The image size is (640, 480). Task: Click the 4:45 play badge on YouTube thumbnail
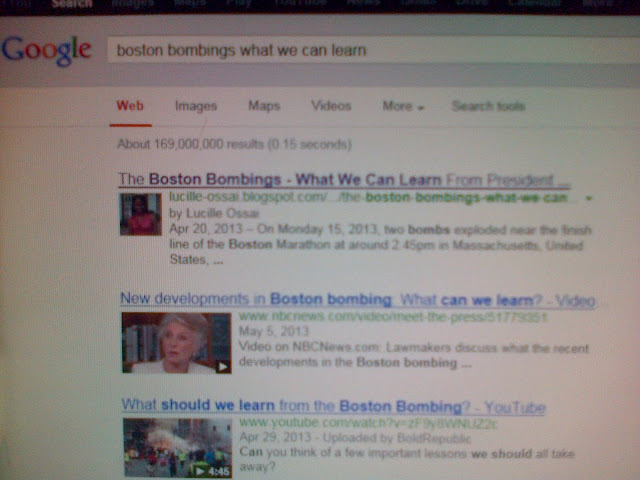point(212,471)
